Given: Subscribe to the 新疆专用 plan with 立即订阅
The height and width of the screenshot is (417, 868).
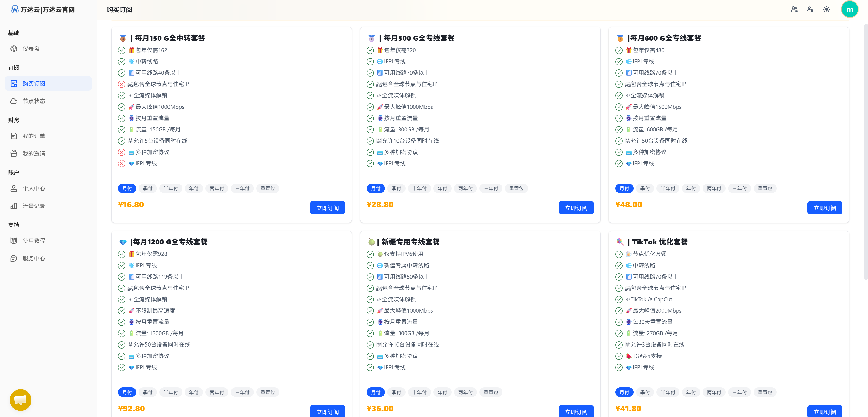Looking at the screenshot, I should (x=576, y=411).
